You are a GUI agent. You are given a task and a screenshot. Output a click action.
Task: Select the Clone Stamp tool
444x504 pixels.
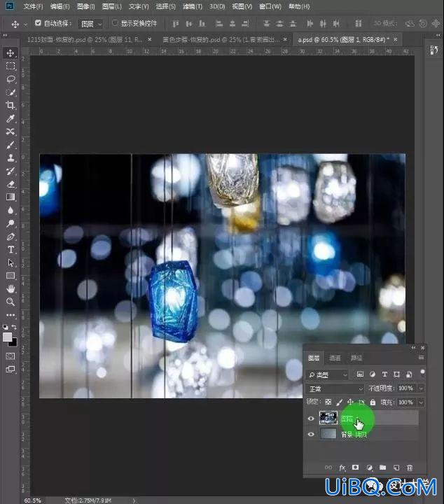(x=11, y=157)
